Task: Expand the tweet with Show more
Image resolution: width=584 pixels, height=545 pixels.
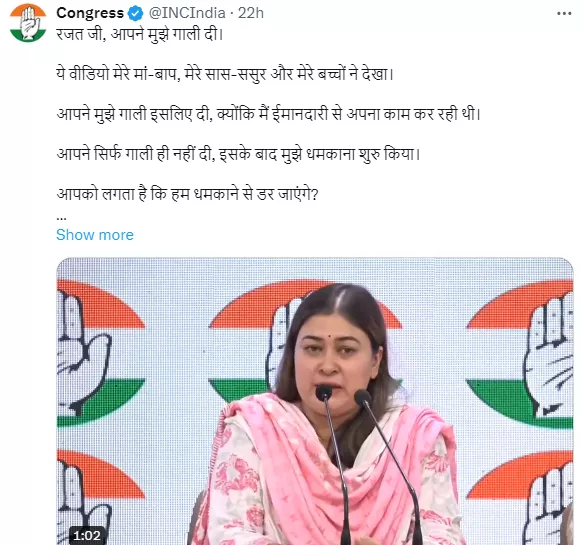Action: click(x=95, y=235)
